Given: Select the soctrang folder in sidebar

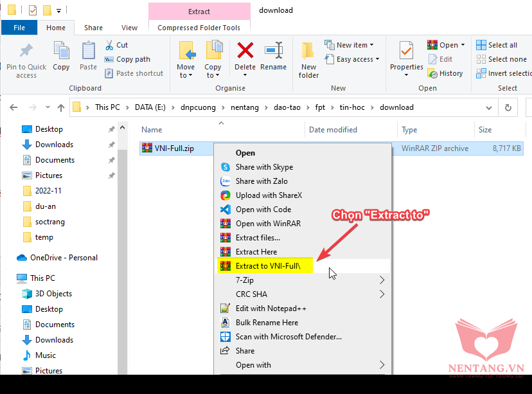Looking at the screenshot, I should pos(49,222).
